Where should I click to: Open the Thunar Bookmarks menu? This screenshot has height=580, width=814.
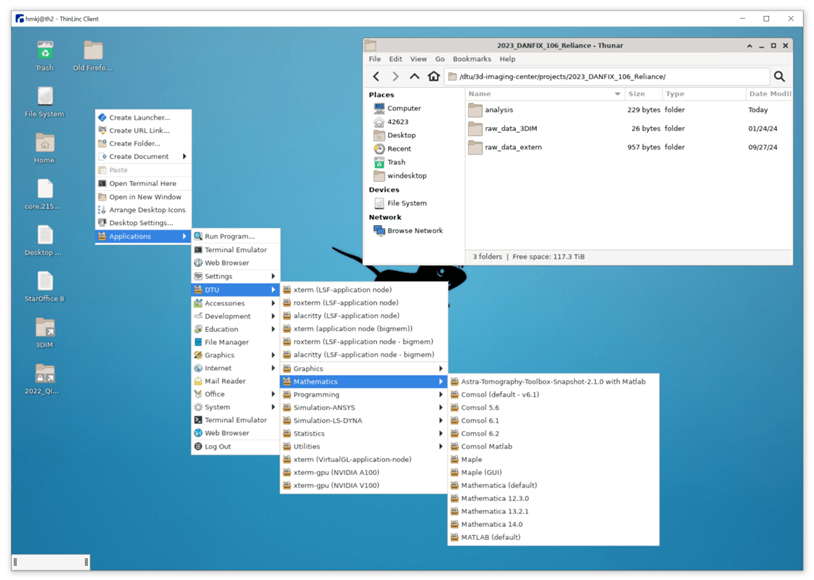(x=472, y=59)
